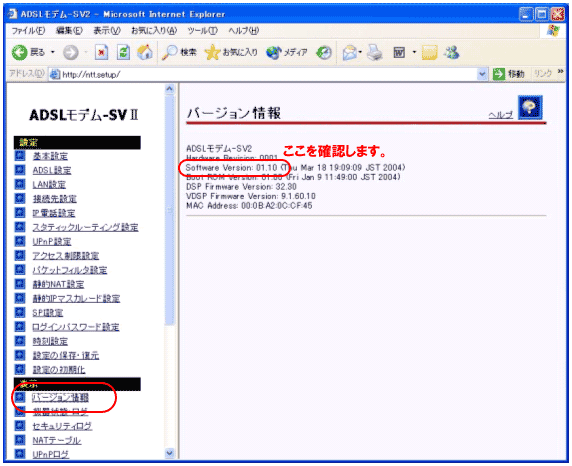Screen dimensions: 572x466
Task: Open the アクセス制限設定 link
Action: coord(66,256)
